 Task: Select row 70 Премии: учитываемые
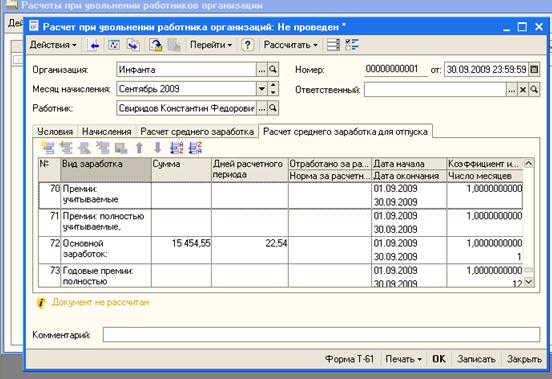pos(281,195)
